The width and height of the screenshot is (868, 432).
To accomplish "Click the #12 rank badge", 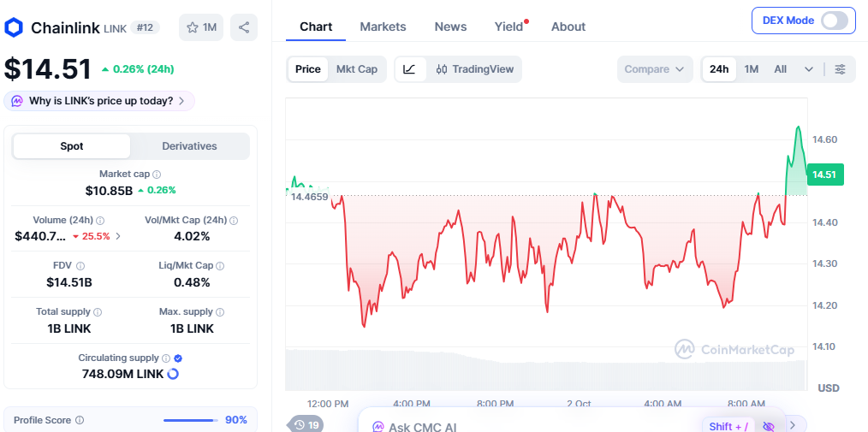I will [145, 27].
